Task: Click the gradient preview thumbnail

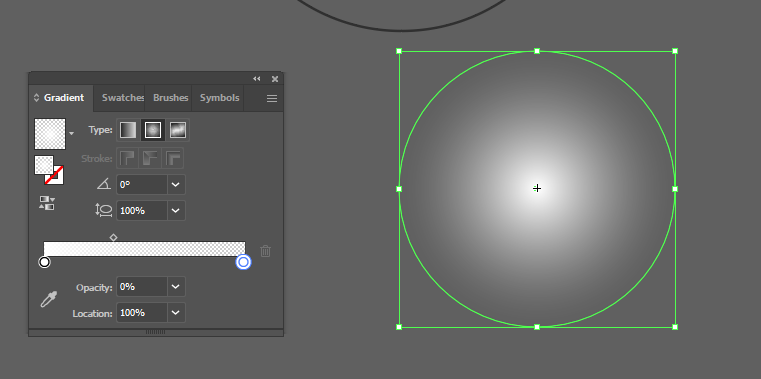Action: (x=50, y=134)
